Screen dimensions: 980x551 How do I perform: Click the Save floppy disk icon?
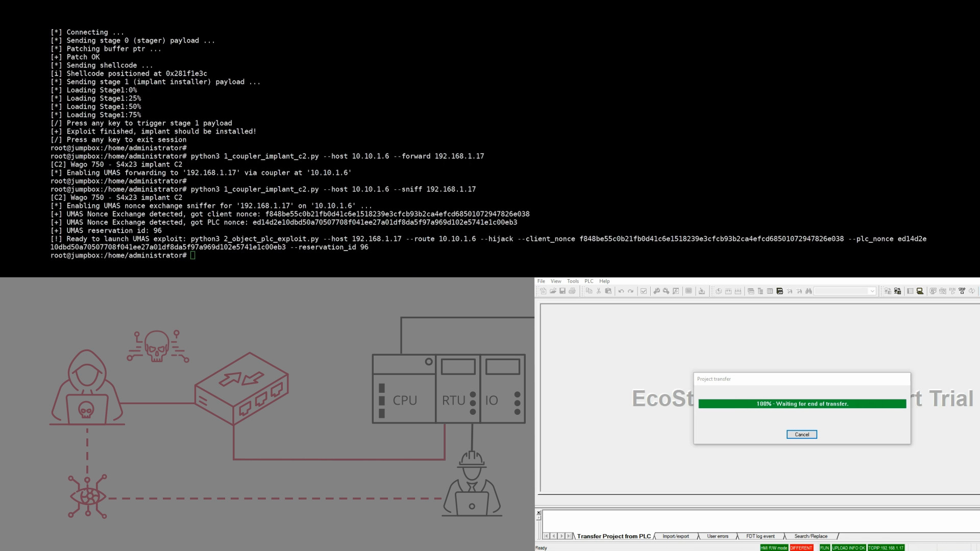pos(562,291)
